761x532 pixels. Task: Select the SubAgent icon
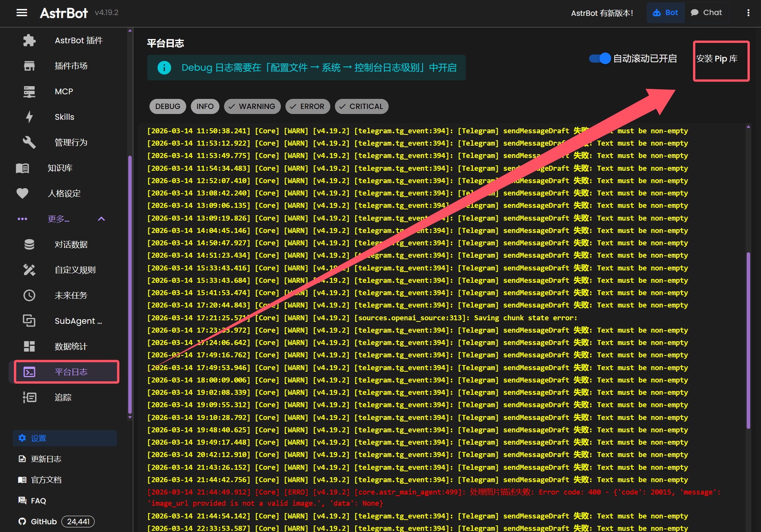click(x=29, y=321)
